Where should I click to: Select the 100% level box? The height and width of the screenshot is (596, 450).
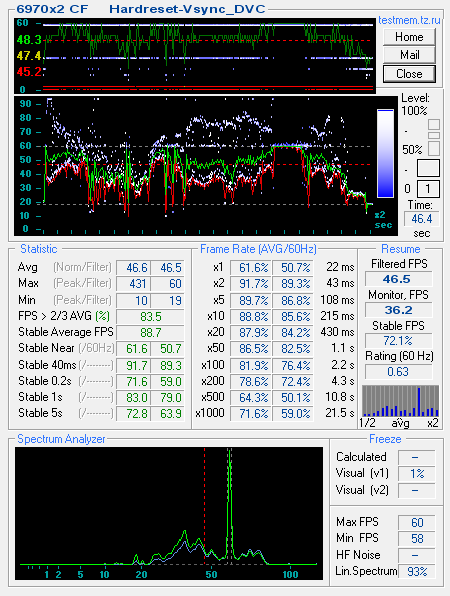(x=434, y=124)
